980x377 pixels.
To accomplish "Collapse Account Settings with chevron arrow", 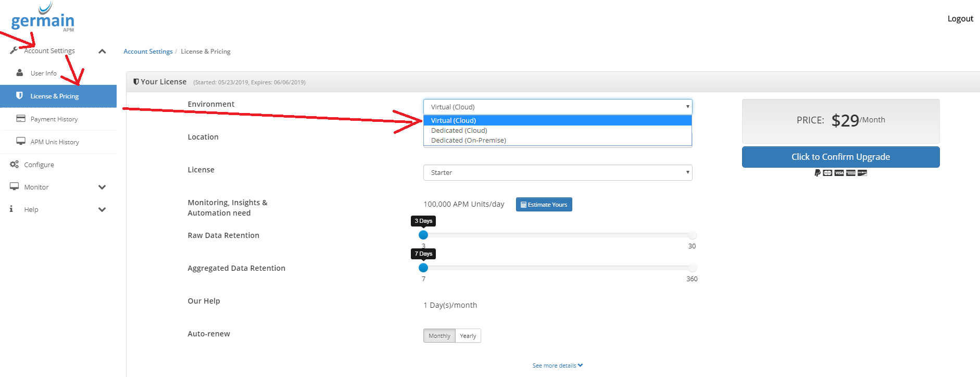I will click(102, 51).
